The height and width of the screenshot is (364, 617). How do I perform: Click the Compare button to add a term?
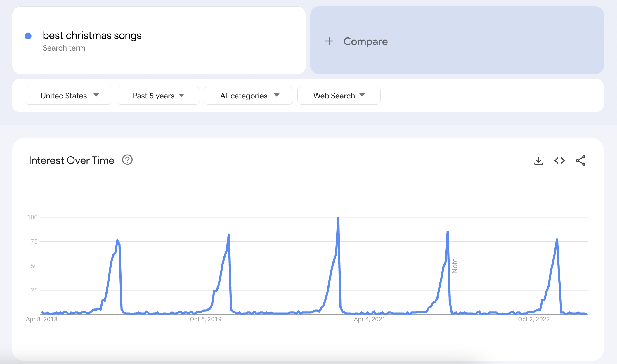365,41
